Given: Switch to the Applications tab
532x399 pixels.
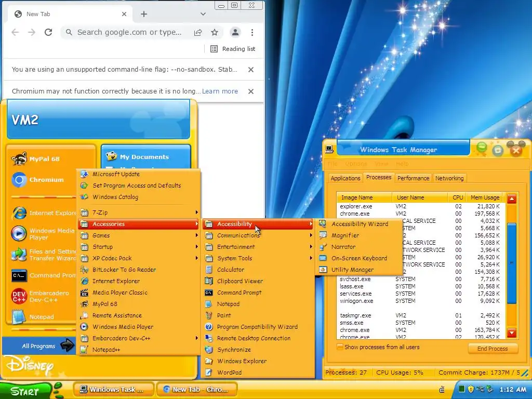Looking at the screenshot, I should pos(345,178).
